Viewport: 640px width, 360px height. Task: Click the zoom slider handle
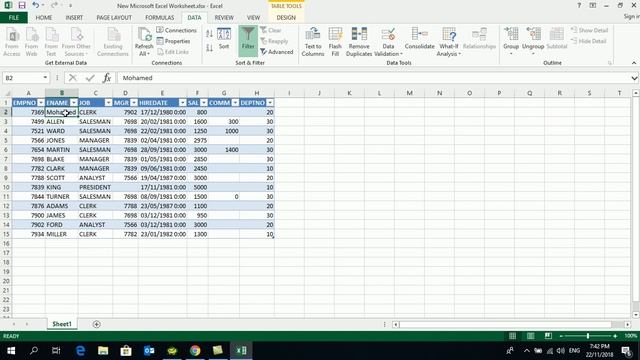[588, 336]
